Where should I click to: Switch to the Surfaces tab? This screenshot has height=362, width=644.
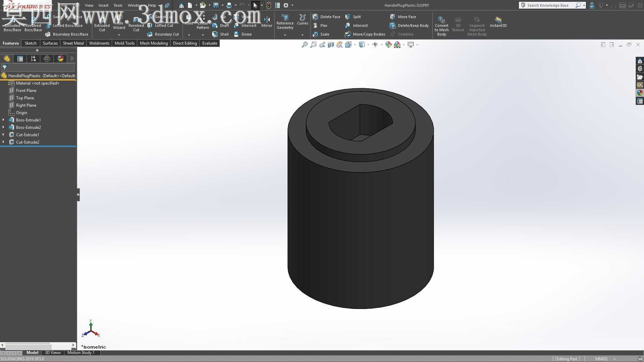click(x=50, y=43)
